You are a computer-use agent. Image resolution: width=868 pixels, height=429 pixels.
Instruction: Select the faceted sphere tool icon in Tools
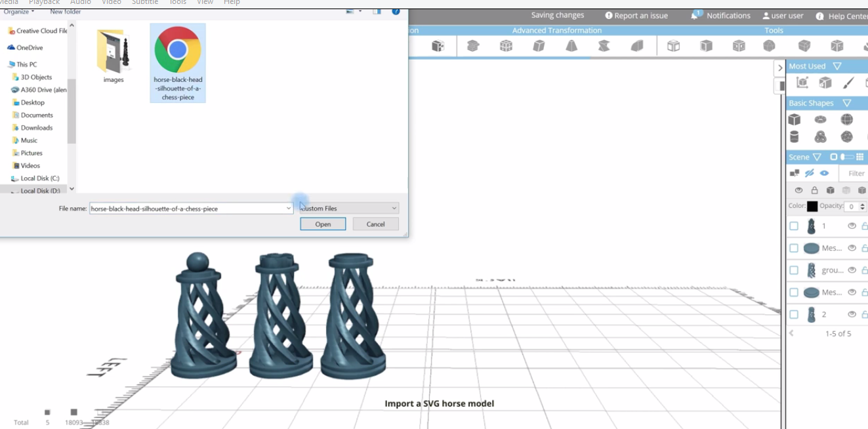tap(769, 46)
